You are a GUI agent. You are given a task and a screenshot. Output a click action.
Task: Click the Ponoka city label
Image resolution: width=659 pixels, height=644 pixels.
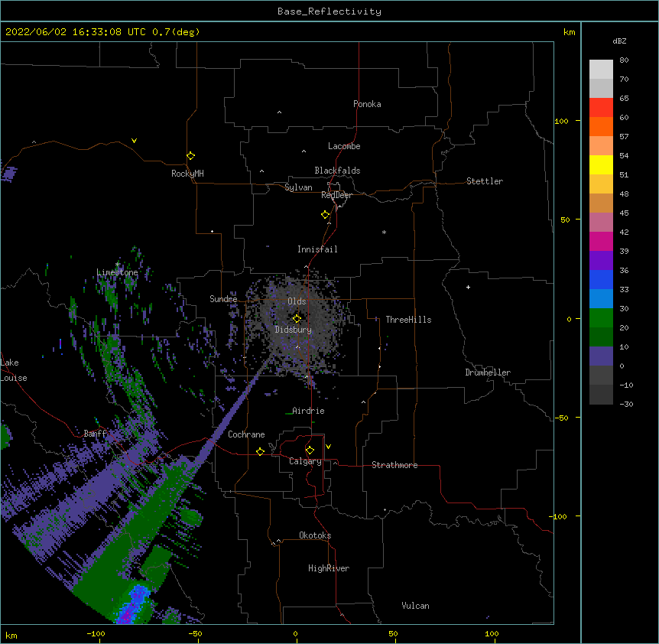pyautogui.click(x=367, y=104)
